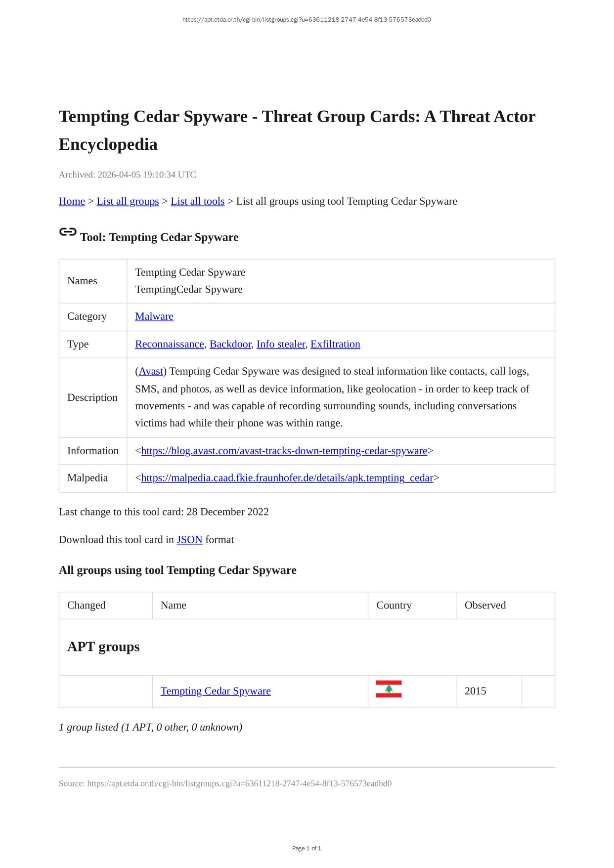Go to List all groups breadcrumb
614x868 pixels.
coord(128,201)
